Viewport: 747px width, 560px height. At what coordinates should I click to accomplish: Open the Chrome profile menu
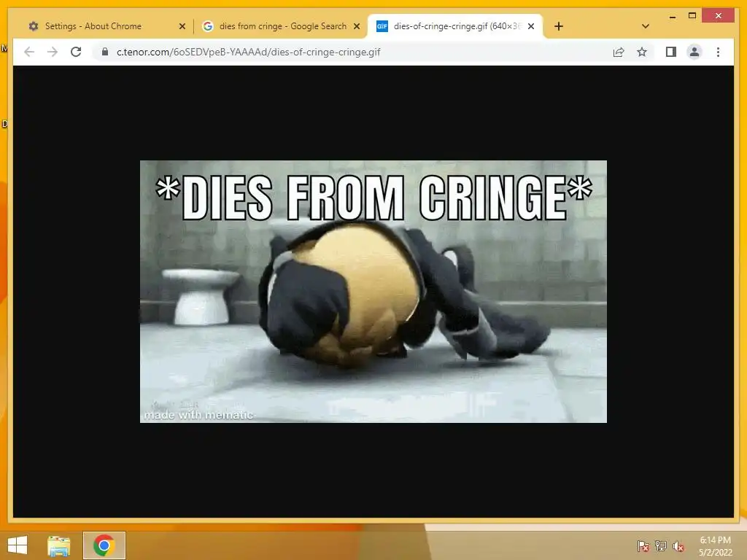(x=694, y=52)
